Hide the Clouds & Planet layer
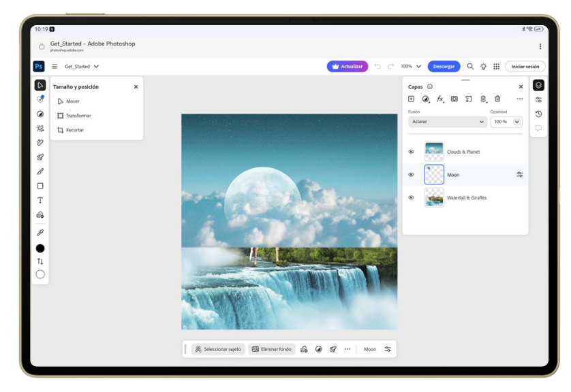The height and width of the screenshot is (392, 571). [411, 152]
